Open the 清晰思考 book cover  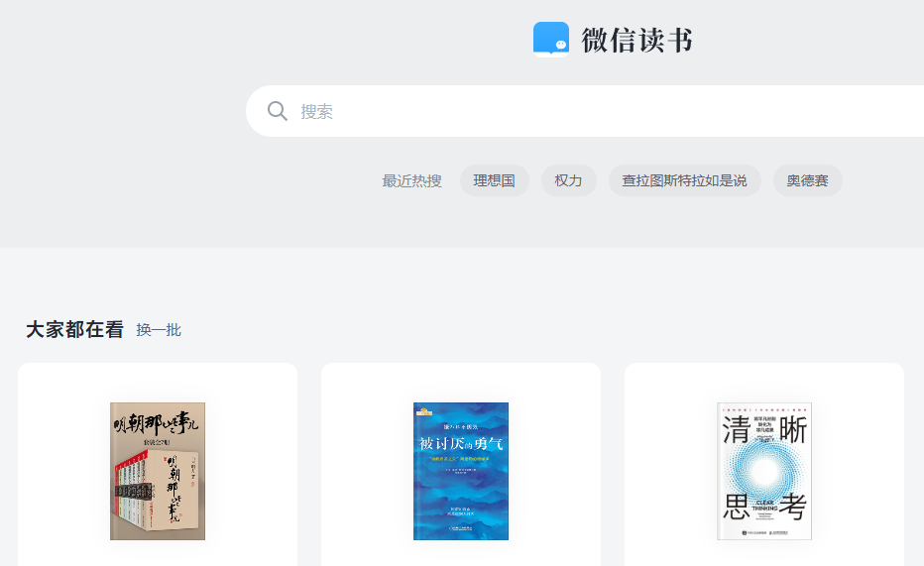pos(764,471)
